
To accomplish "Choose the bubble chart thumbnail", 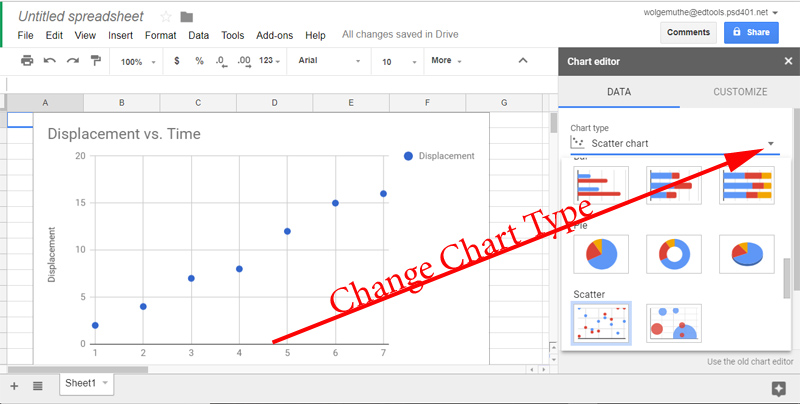I will coord(674,323).
